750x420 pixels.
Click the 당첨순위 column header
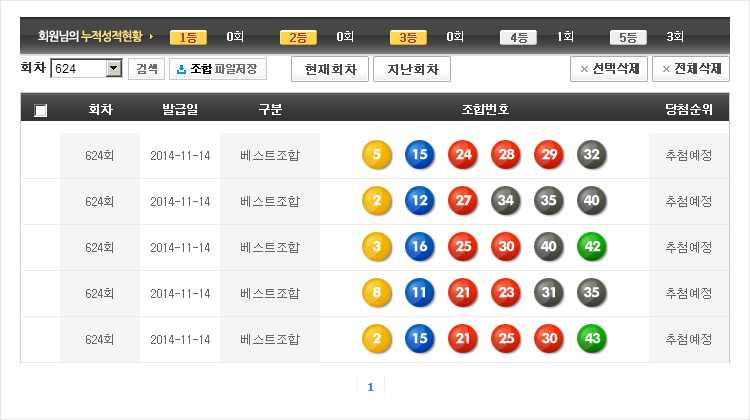pos(689,109)
